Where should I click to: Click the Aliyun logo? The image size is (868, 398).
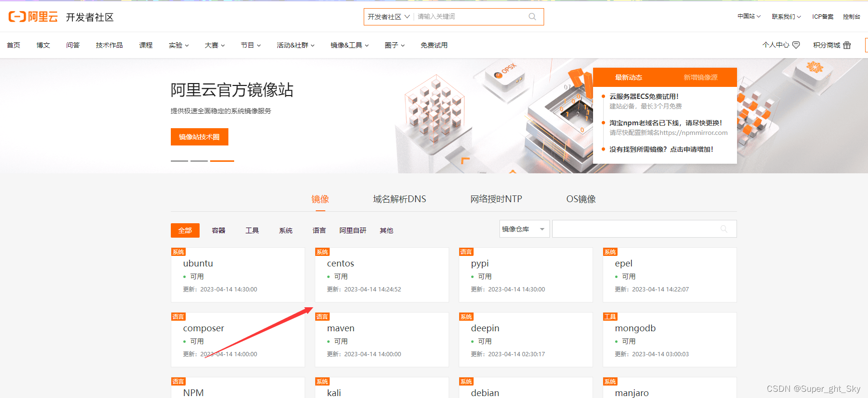pos(33,17)
